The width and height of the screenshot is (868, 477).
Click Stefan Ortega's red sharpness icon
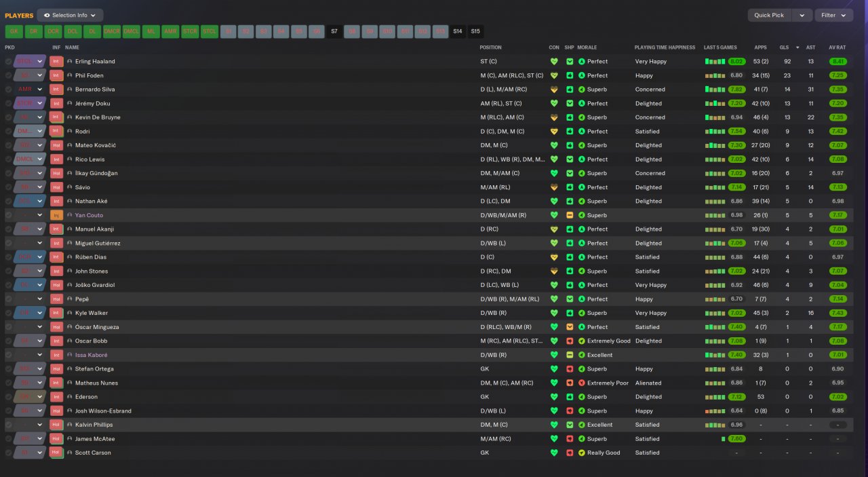point(570,369)
